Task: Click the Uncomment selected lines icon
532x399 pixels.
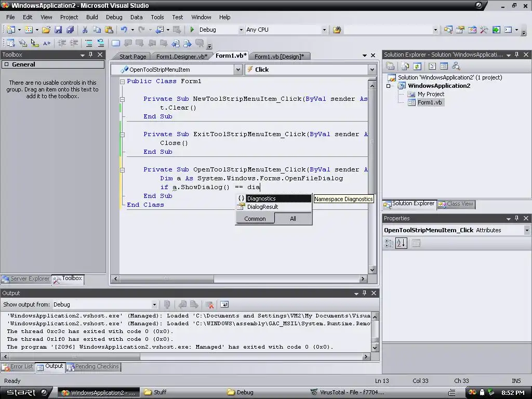Action: coord(101,43)
